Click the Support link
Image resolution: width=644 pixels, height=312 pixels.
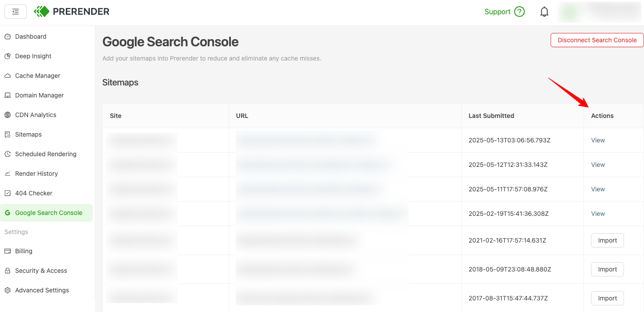coord(497,12)
